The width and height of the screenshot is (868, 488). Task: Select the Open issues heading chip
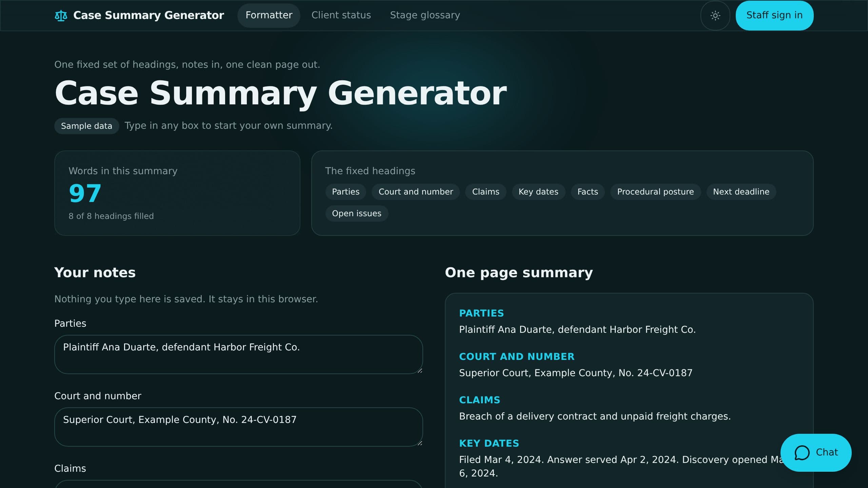[357, 213]
